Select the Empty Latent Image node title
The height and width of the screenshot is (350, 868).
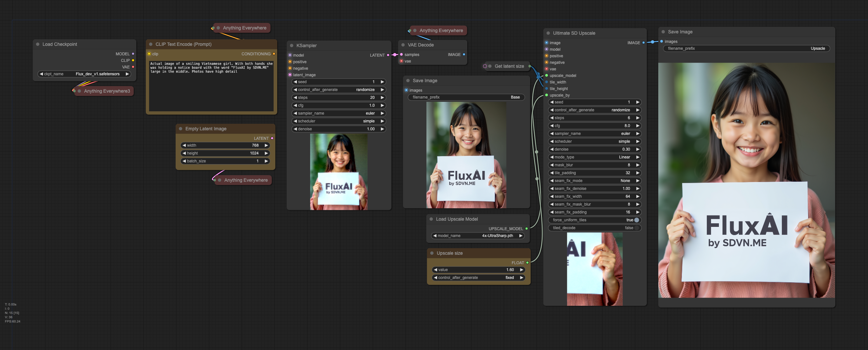[205, 129]
